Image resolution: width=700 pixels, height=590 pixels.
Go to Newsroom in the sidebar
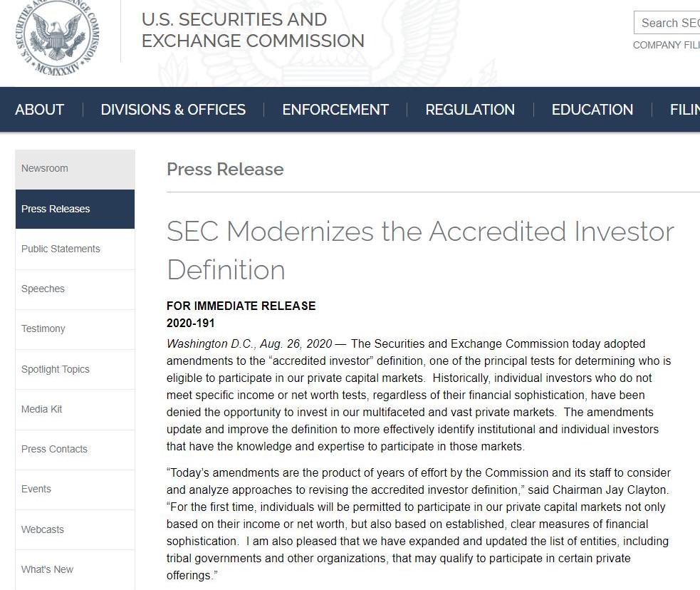(x=45, y=169)
